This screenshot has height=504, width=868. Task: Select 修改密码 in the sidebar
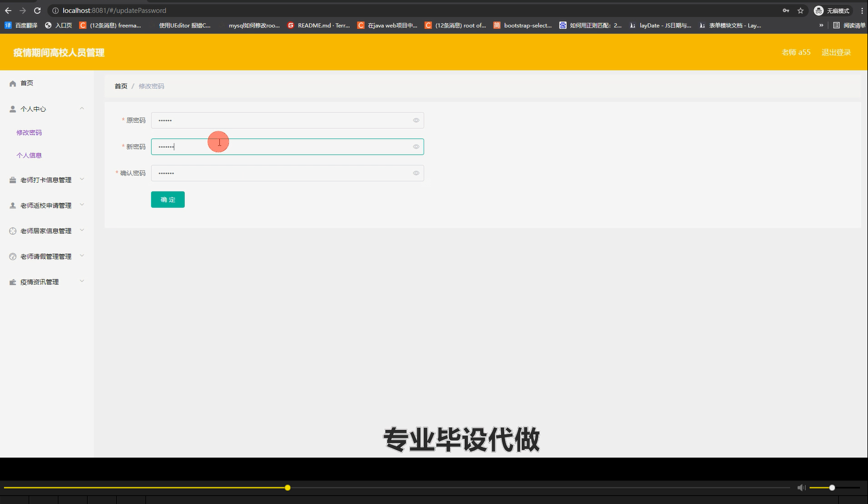point(29,132)
